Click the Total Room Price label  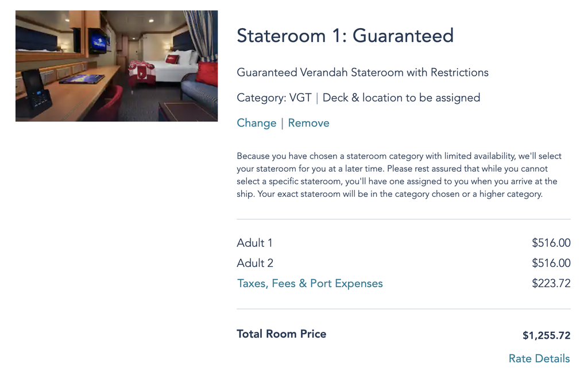pyautogui.click(x=281, y=334)
